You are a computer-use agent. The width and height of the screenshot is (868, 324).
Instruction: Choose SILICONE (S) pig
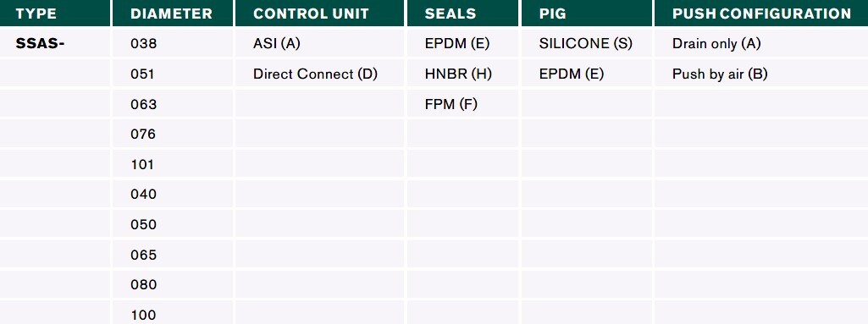click(x=586, y=44)
